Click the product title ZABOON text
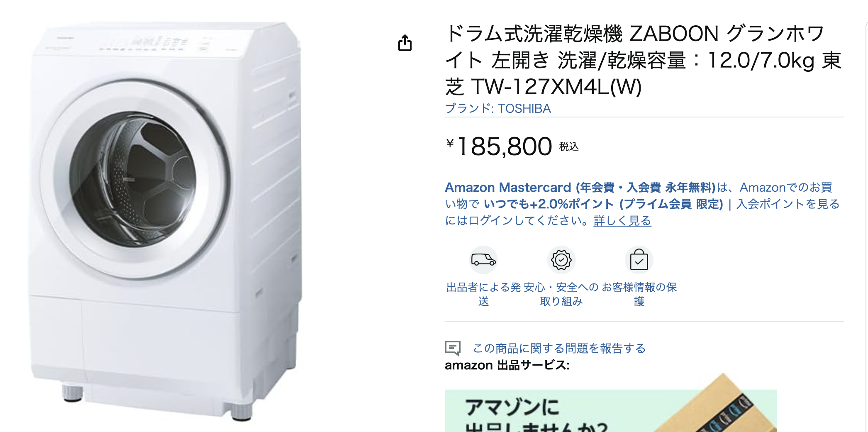Screen dimensions: 868x432 coord(674,34)
